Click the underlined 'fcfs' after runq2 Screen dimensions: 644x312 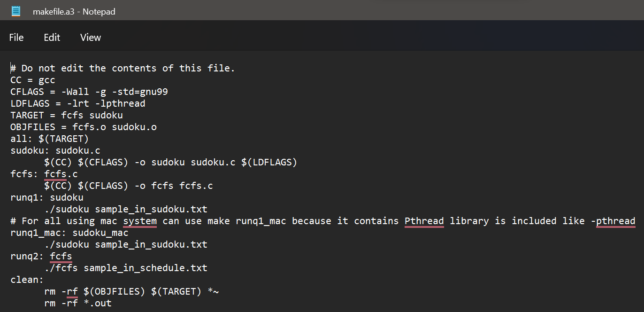[61, 256]
